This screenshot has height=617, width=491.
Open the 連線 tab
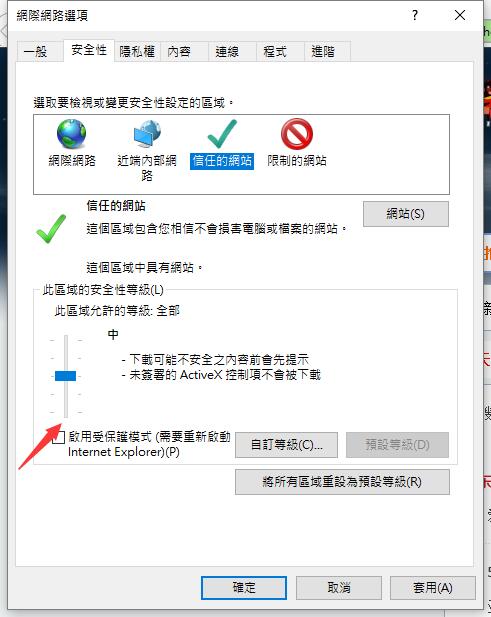pyautogui.click(x=227, y=52)
